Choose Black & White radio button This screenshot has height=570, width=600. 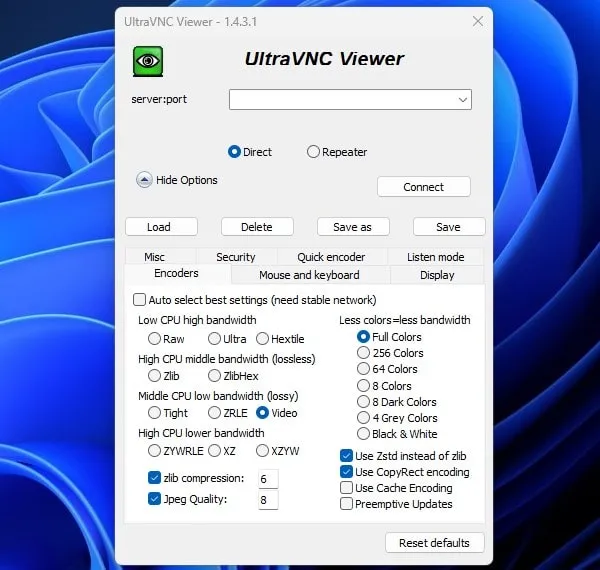tap(363, 434)
